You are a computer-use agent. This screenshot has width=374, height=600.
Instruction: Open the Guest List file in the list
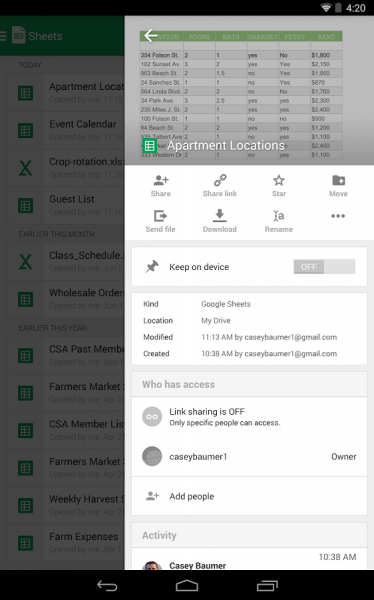pyautogui.click(x=66, y=205)
